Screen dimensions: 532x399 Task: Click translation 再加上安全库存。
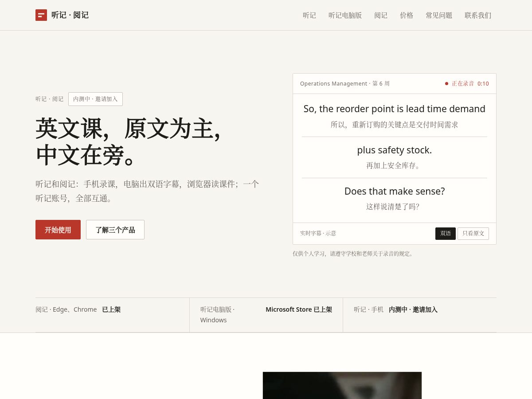(395, 165)
